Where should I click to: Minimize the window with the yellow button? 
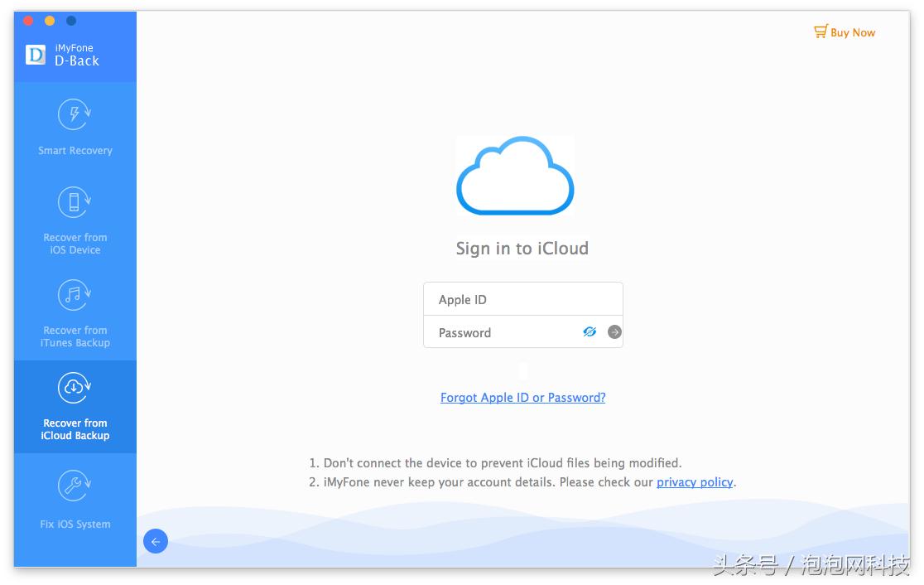click(50, 21)
